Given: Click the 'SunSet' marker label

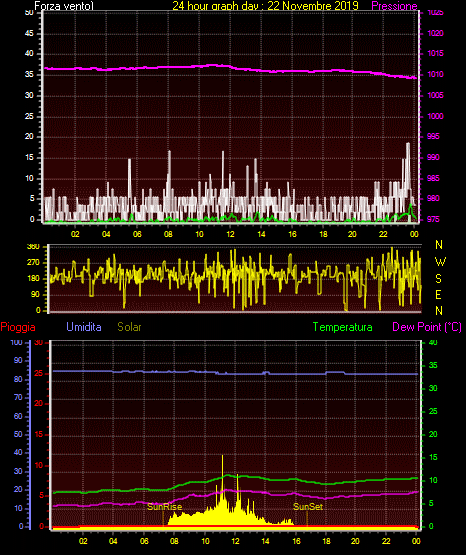Looking at the screenshot, I should 308,507.
